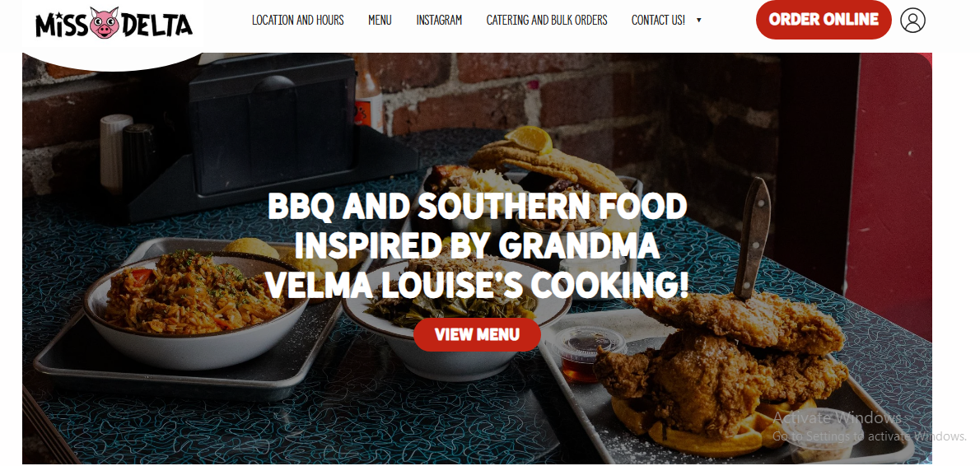Expand the arrow beside Contact Us!

(698, 20)
